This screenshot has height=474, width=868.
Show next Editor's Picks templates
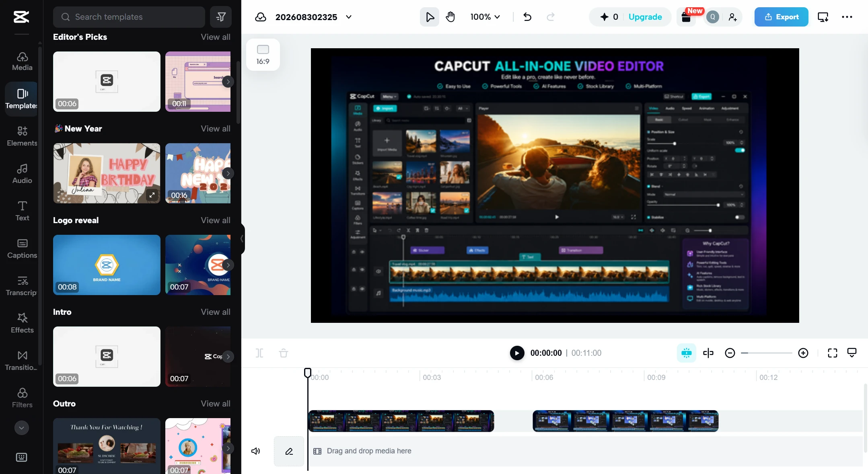(228, 82)
